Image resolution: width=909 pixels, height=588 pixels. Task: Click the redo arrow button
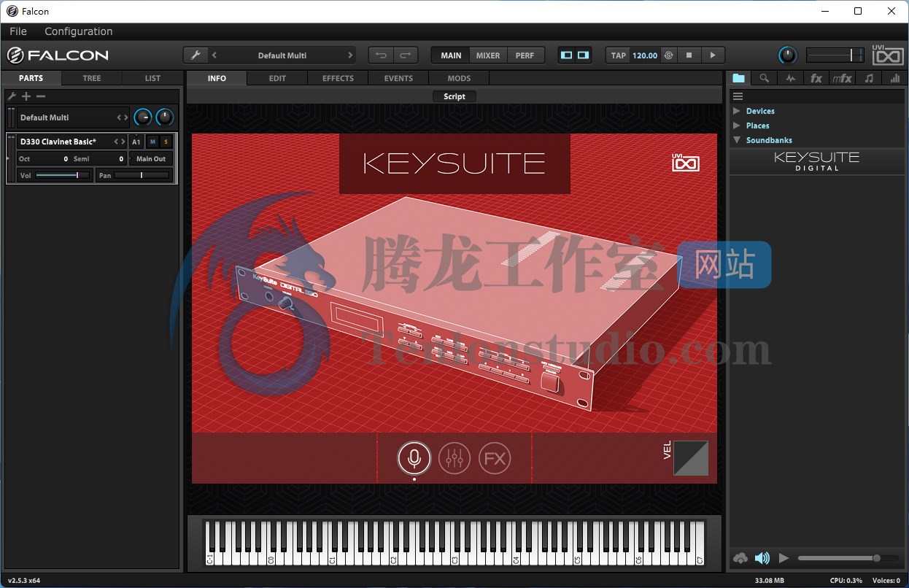405,55
